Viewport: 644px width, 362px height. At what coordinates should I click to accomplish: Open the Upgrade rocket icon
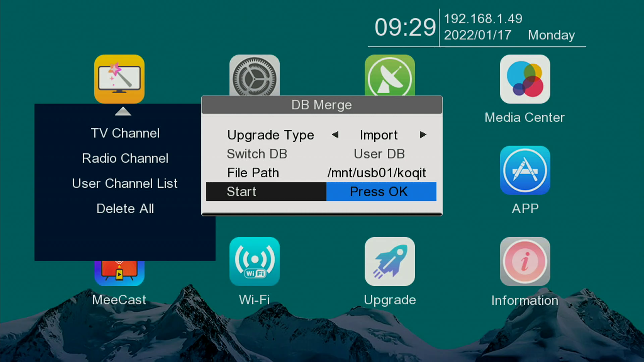click(389, 261)
